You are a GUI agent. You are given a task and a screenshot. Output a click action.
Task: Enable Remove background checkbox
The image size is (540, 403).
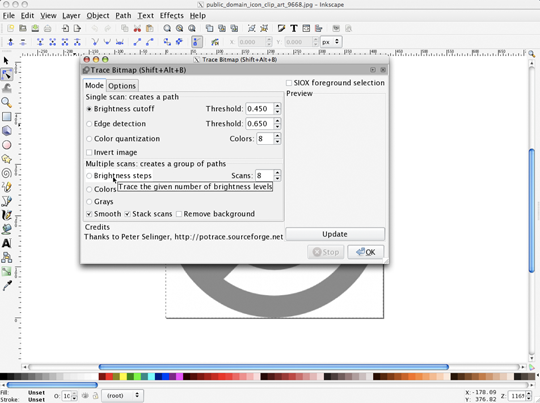(x=179, y=214)
